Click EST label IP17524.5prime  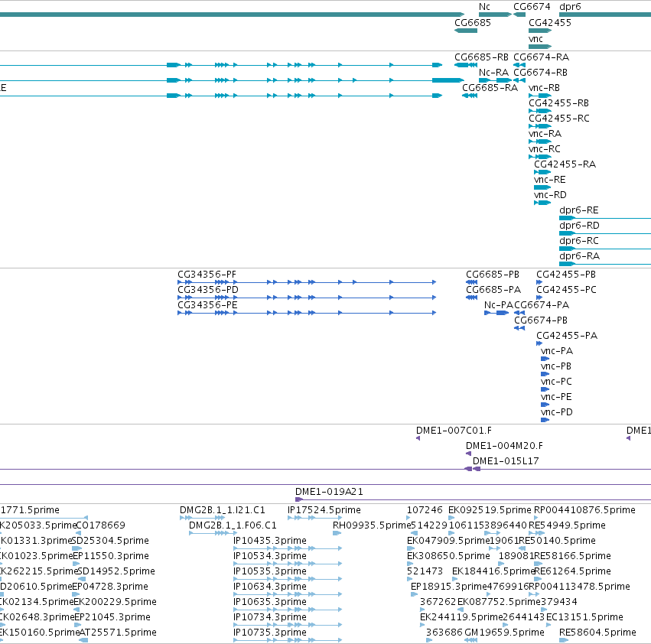click(x=324, y=510)
